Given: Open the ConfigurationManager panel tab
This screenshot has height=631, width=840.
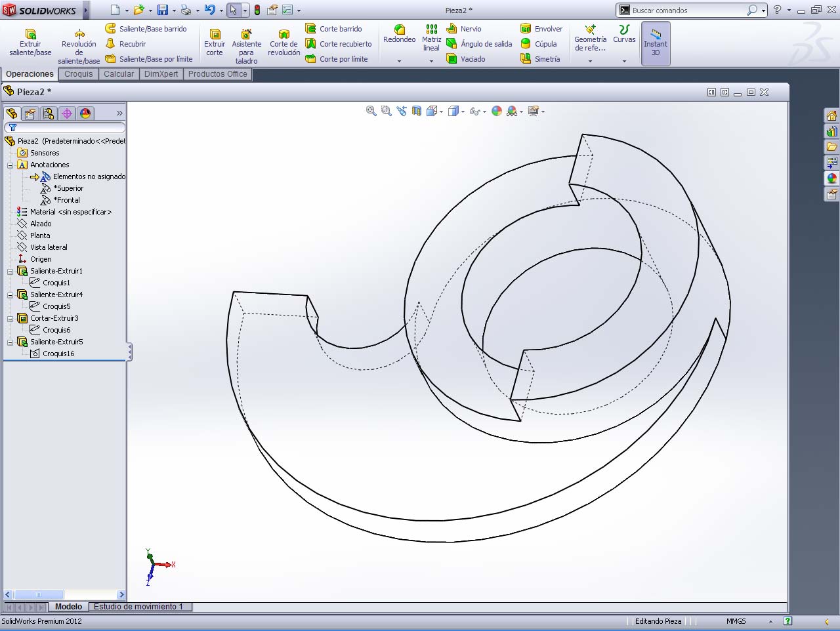Looking at the screenshot, I should [x=49, y=113].
